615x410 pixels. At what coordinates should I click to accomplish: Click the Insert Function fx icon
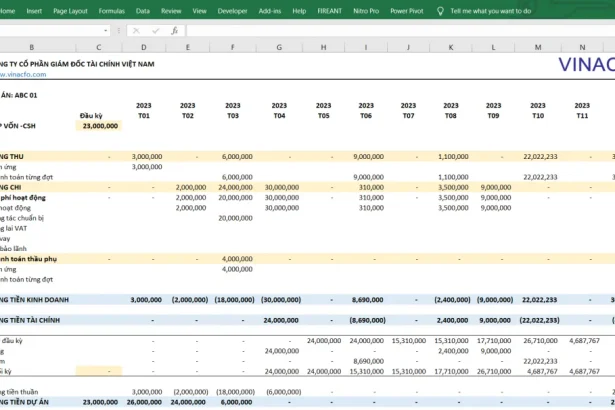coord(175,31)
